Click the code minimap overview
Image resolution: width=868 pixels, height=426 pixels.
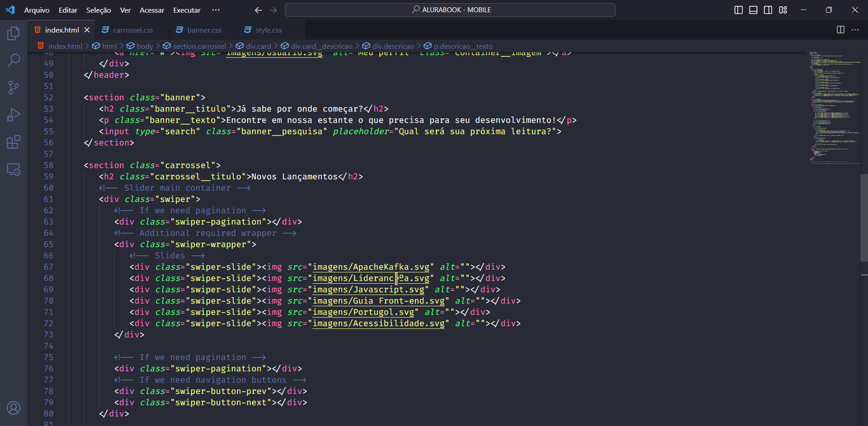point(834,108)
